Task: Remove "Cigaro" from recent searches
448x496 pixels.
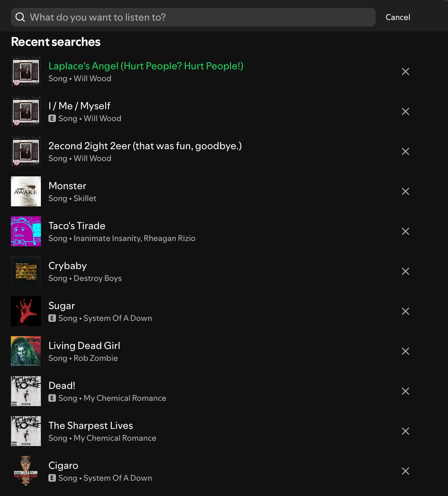Action: coord(405,471)
